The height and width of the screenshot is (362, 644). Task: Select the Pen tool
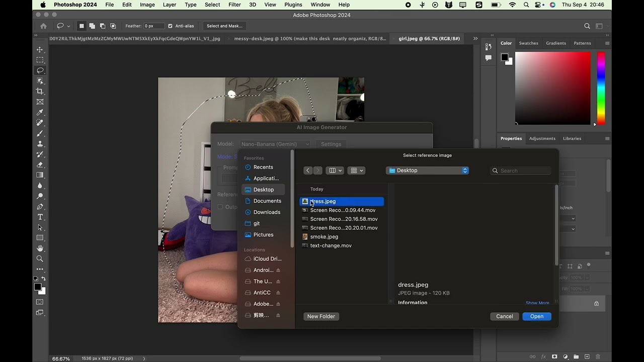[40, 207]
